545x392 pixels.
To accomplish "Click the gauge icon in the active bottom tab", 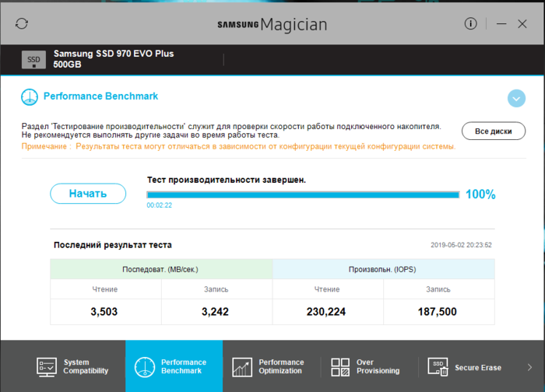I will 145,367.
